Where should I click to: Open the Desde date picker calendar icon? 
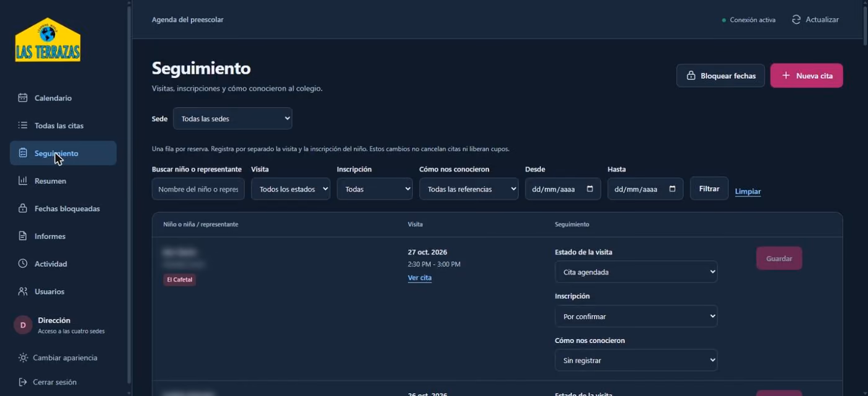[590, 189]
